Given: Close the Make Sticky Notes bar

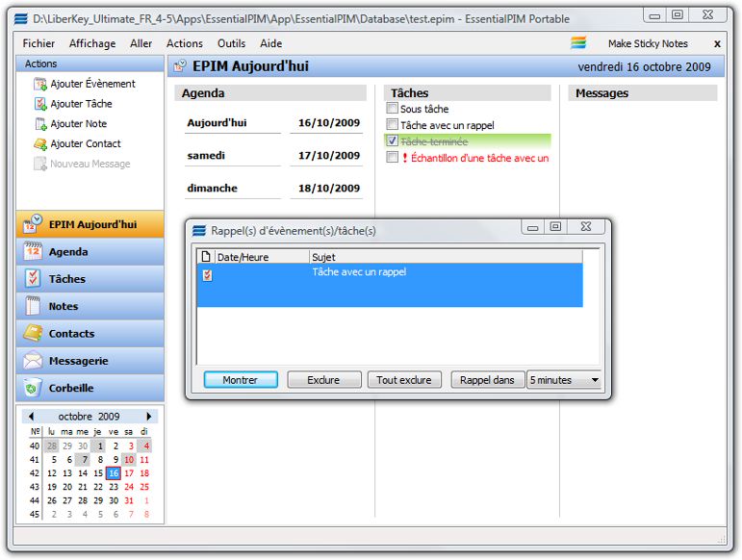Looking at the screenshot, I should pos(717,43).
